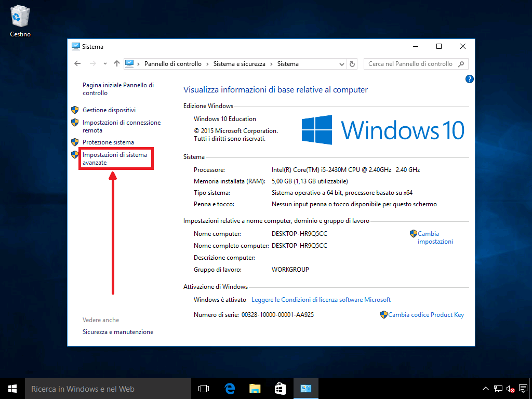Select Pannello di controllo breadcrumb
The height and width of the screenshot is (399, 532).
[172, 64]
